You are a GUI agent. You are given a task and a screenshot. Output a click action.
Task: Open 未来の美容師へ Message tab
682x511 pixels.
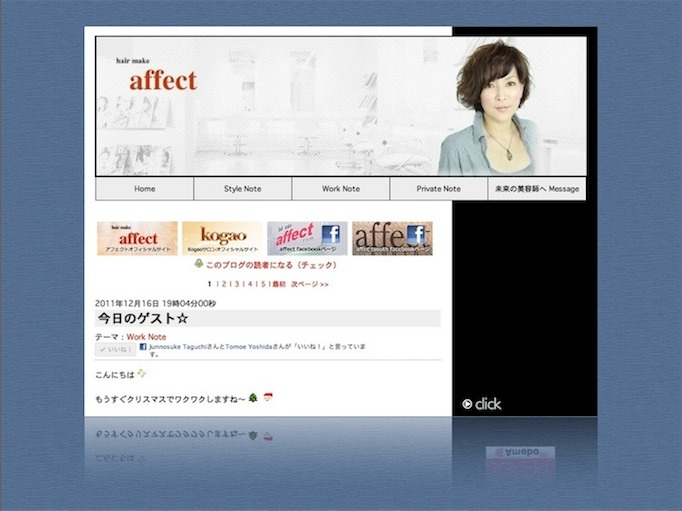click(536, 189)
